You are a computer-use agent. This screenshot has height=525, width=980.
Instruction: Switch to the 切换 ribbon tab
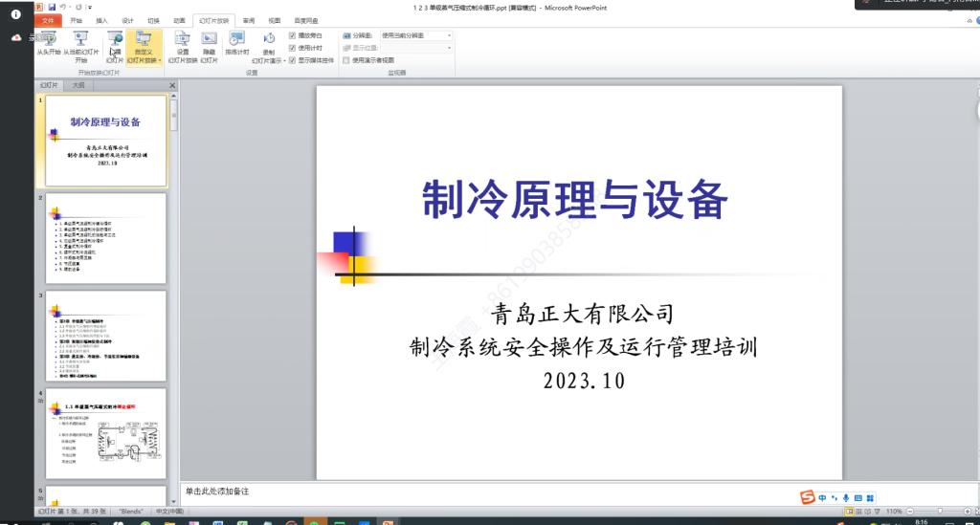[154, 19]
